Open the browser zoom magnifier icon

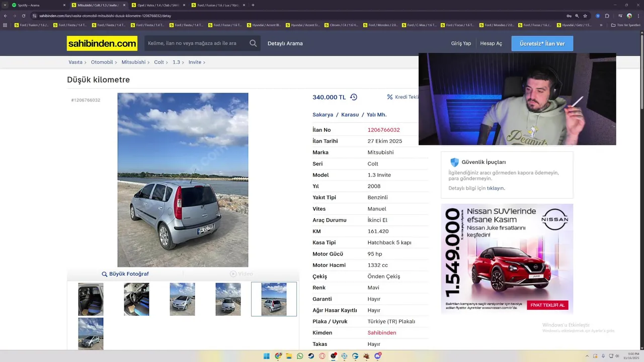click(577, 16)
